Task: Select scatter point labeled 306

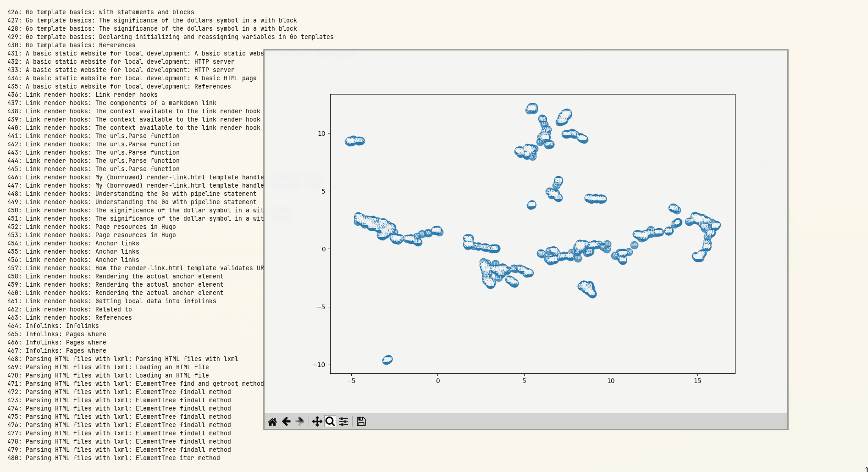Action: (578, 258)
